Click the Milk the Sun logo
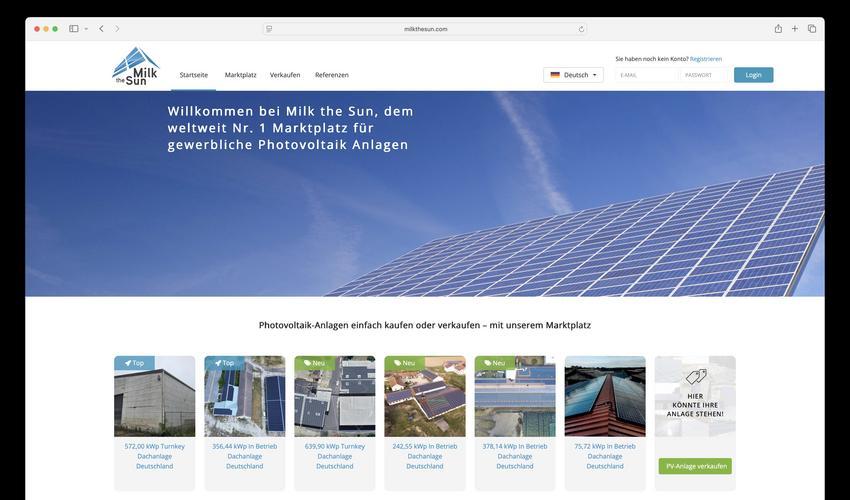 [136, 66]
